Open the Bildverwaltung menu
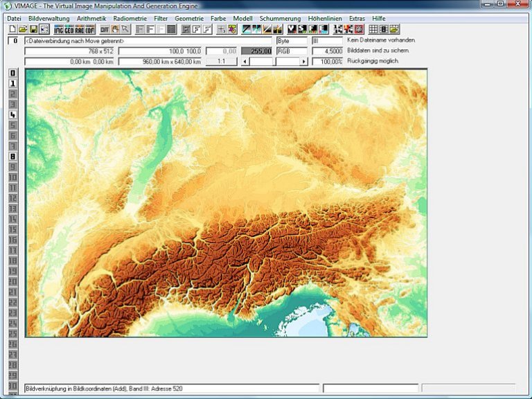 coord(49,18)
